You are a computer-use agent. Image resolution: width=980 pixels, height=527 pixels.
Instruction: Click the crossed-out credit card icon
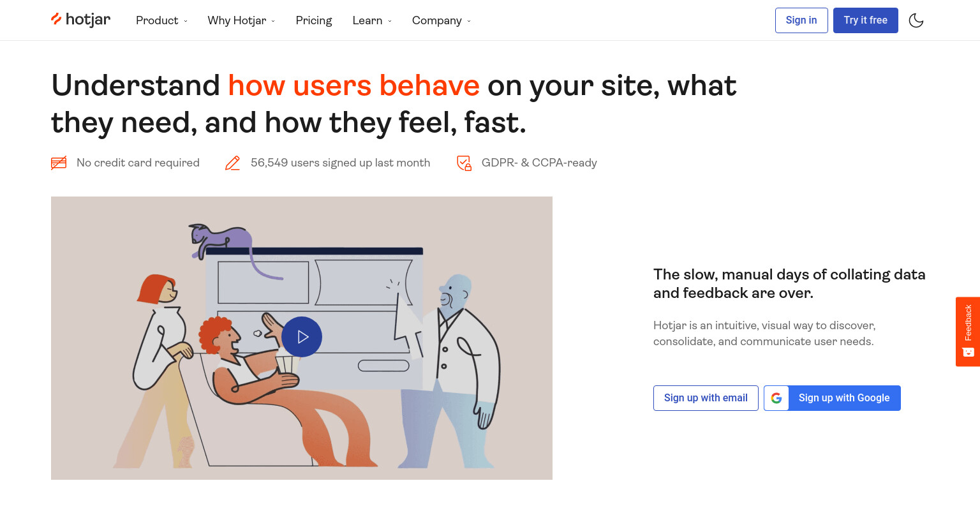pos(59,163)
